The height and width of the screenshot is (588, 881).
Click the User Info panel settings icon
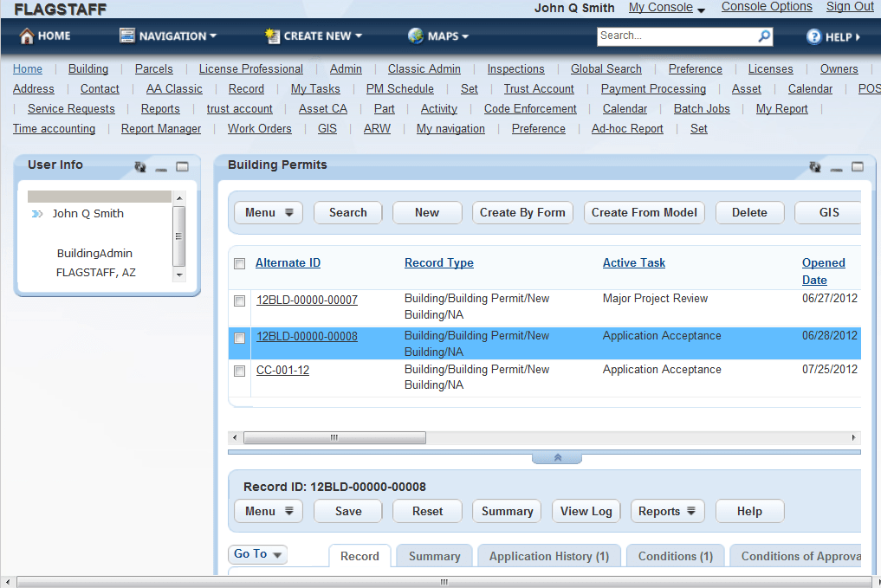point(140,166)
